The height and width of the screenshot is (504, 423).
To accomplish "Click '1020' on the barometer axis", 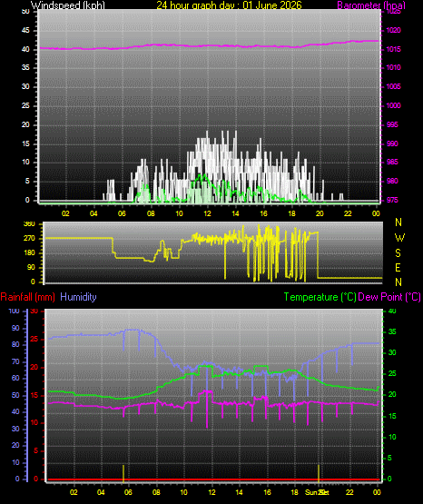I will click(x=393, y=31).
